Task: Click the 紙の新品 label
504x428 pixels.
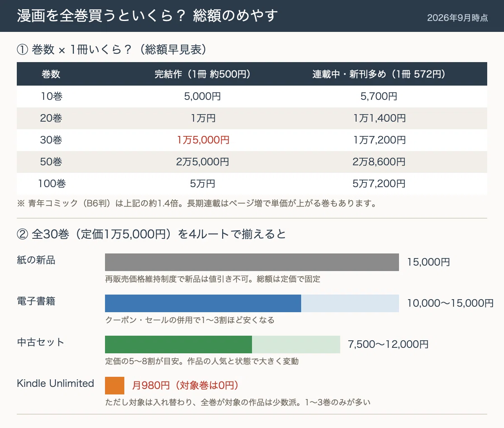Action: (36, 260)
